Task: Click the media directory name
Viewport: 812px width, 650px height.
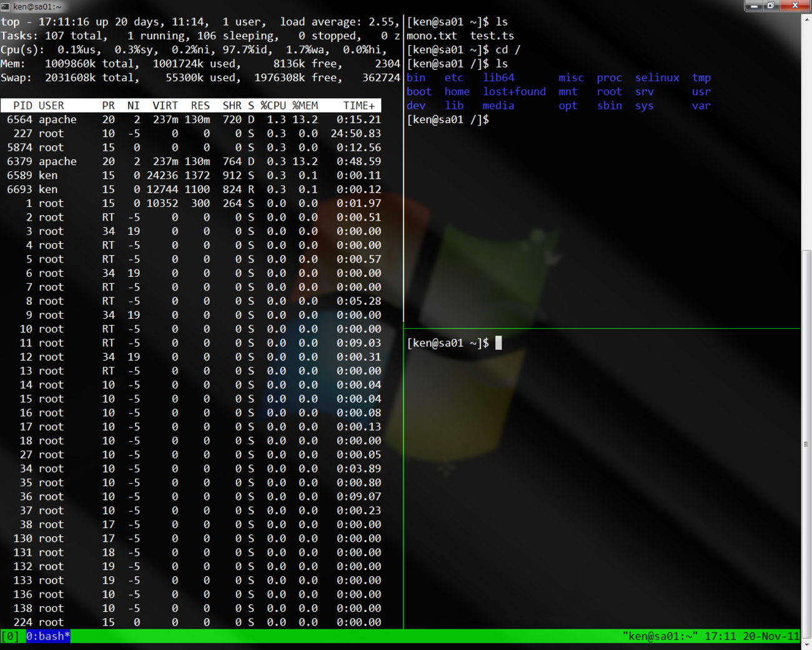Action: click(x=498, y=106)
